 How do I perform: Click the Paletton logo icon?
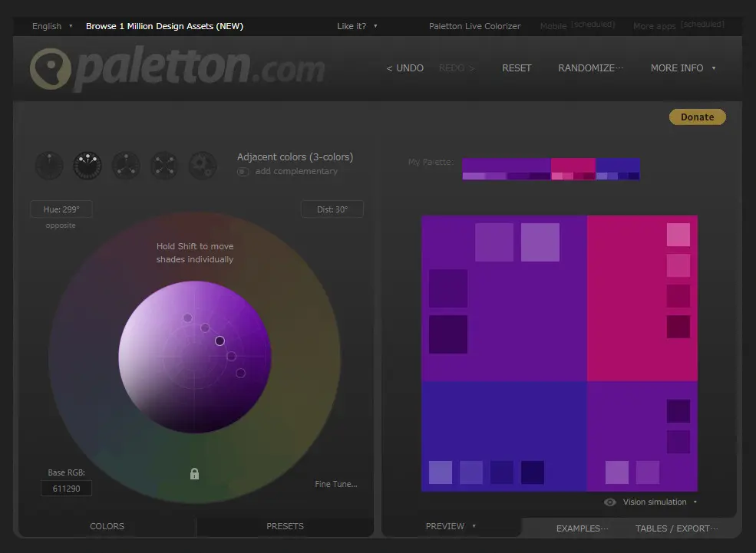[50, 69]
